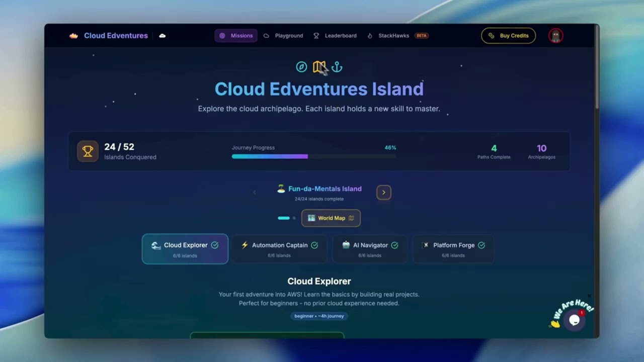Select the AI Navigator path card
644x362 pixels.
pyautogui.click(x=370, y=249)
